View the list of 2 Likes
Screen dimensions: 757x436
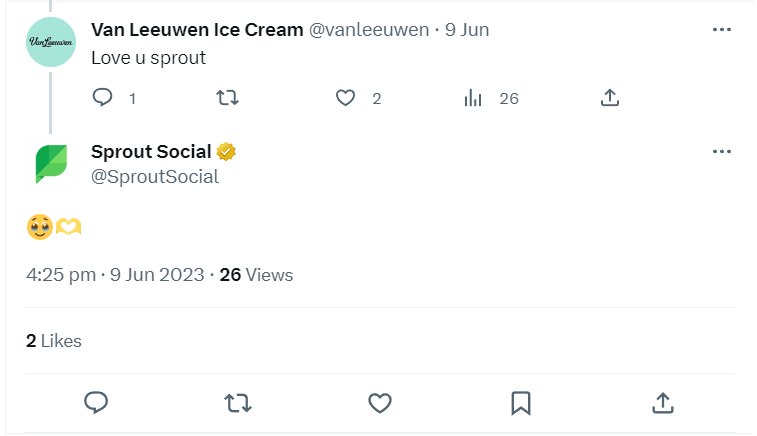[54, 341]
